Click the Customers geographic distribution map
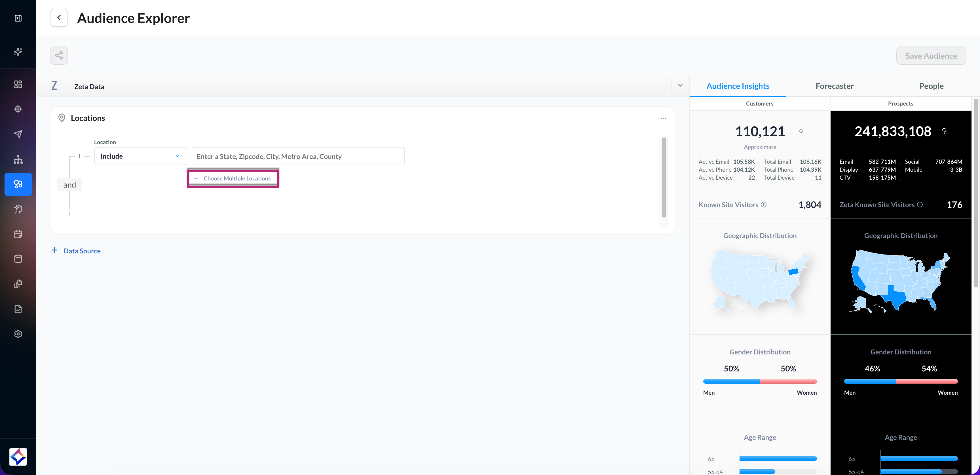This screenshot has width=980, height=475. (x=759, y=282)
